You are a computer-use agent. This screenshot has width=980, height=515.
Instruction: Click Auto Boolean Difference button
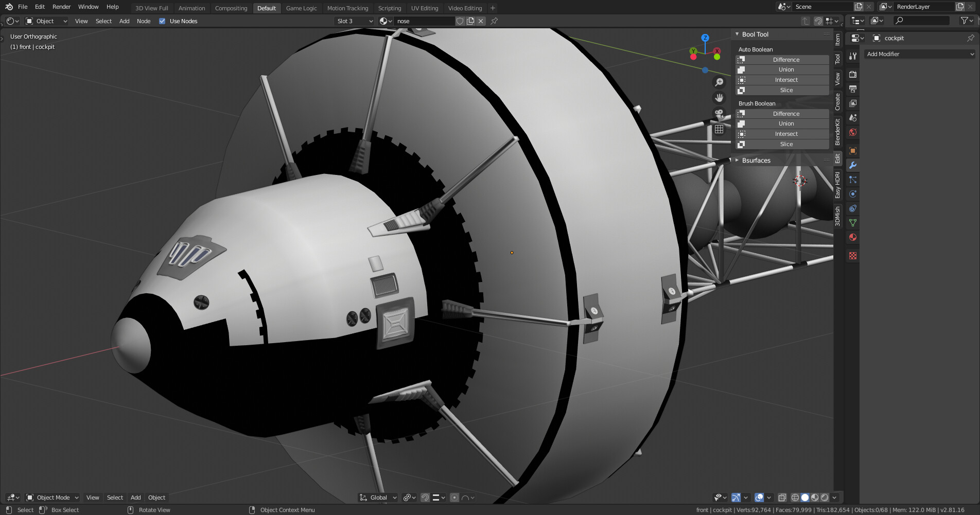(785, 60)
